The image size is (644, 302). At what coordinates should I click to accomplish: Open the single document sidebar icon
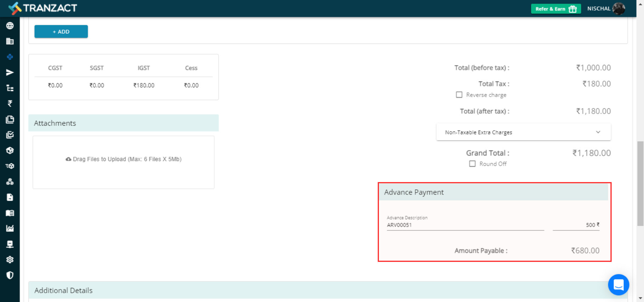coord(10,197)
